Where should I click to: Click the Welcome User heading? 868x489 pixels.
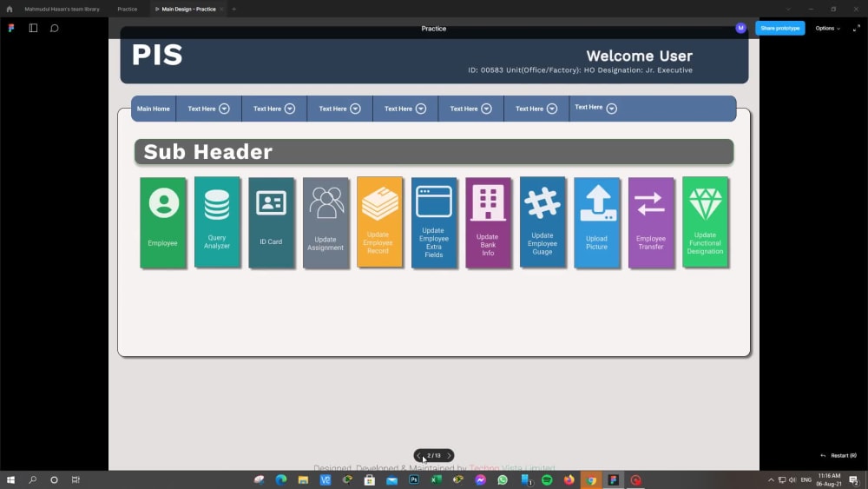pos(640,56)
